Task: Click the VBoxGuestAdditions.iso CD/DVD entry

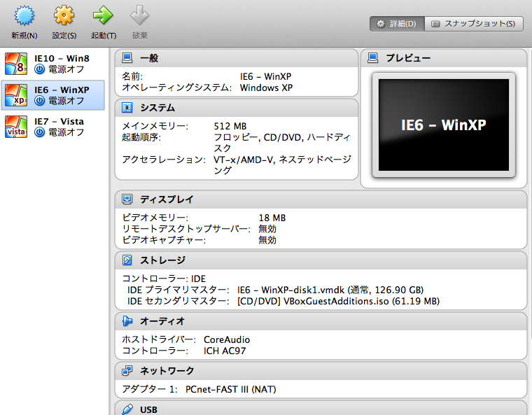Action: [x=338, y=302]
